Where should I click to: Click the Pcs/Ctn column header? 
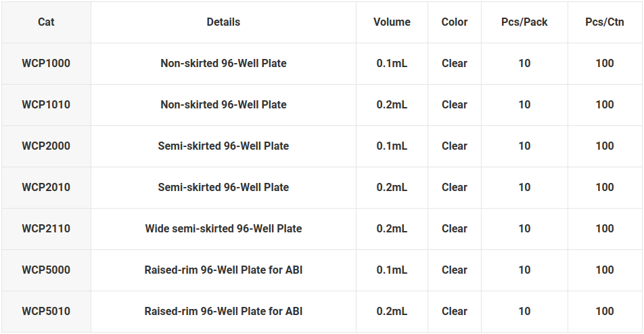point(605,22)
